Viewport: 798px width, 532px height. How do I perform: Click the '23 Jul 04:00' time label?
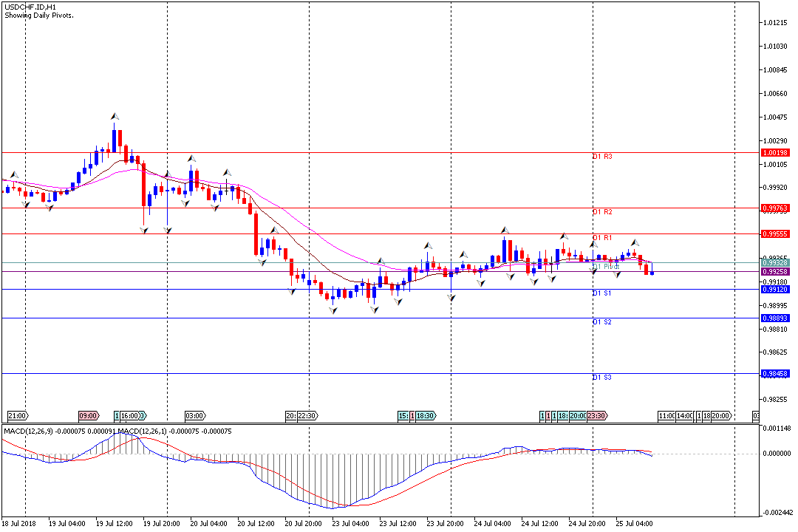point(351,524)
